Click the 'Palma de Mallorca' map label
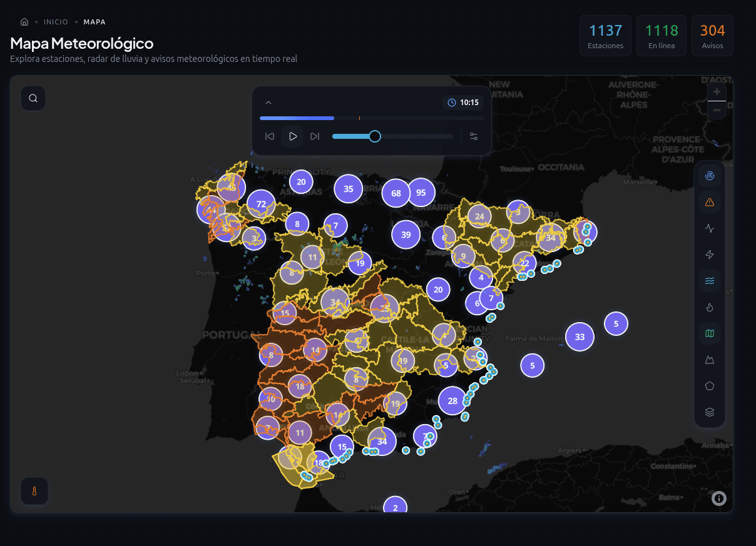Image resolution: width=756 pixels, height=546 pixels. (x=535, y=339)
